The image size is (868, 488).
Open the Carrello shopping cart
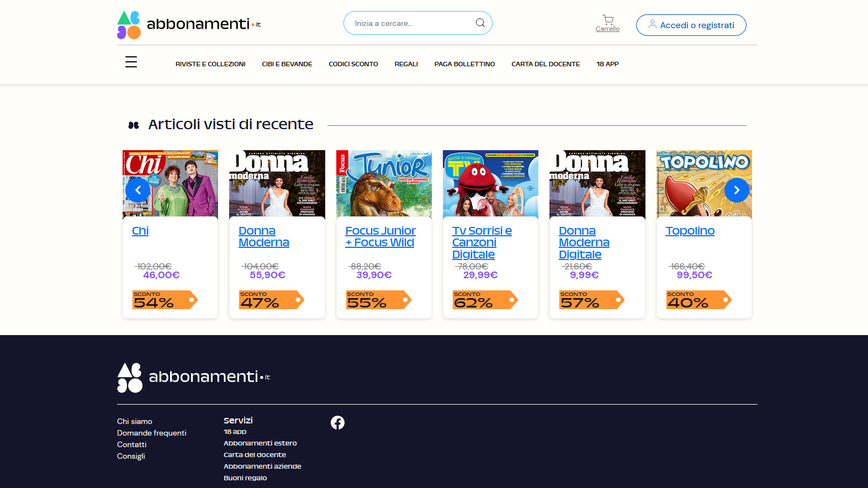607,23
